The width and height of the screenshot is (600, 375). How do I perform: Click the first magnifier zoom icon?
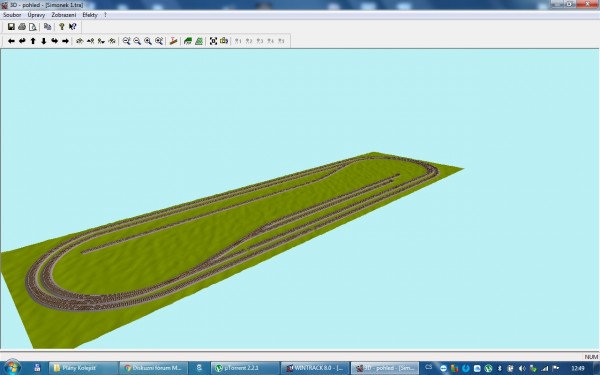coord(126,41)
